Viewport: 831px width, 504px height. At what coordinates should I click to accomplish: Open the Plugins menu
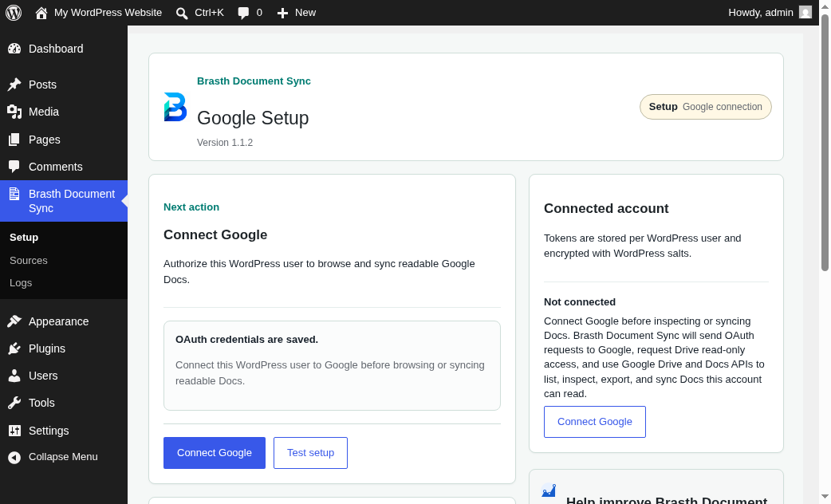click(x=64, y=348)
